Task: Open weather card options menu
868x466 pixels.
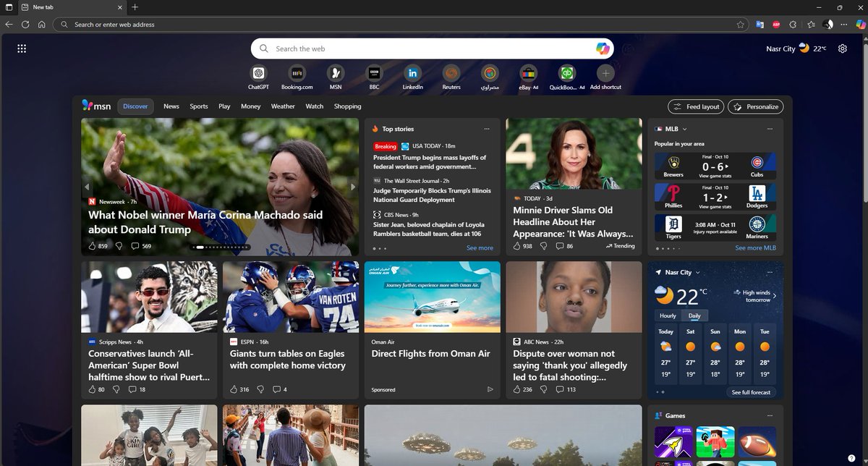Action: 770,272
